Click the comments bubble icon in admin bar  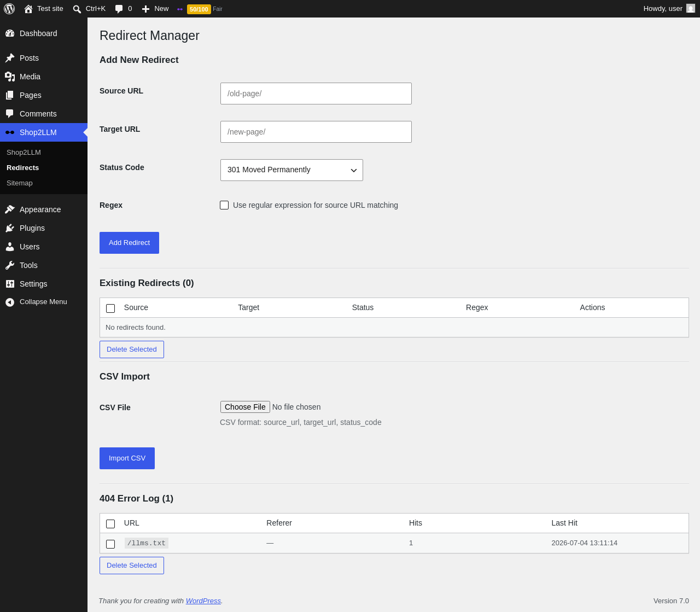[119, 9]
